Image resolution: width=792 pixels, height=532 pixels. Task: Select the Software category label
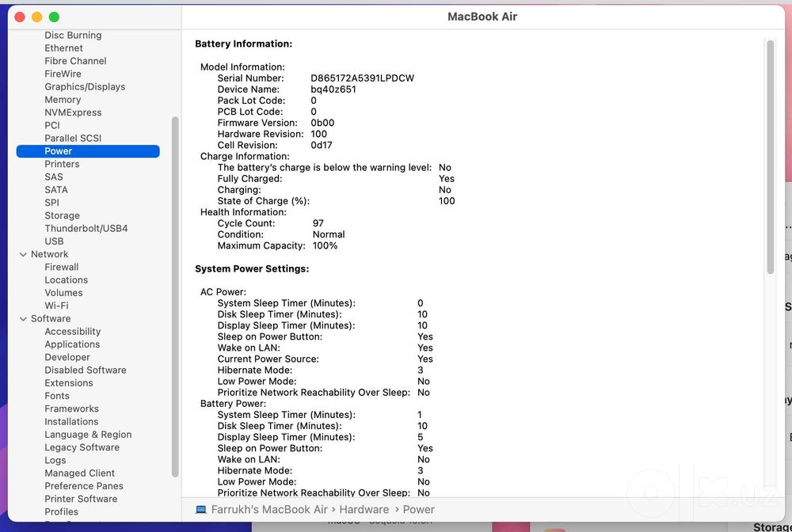point(51,318)
